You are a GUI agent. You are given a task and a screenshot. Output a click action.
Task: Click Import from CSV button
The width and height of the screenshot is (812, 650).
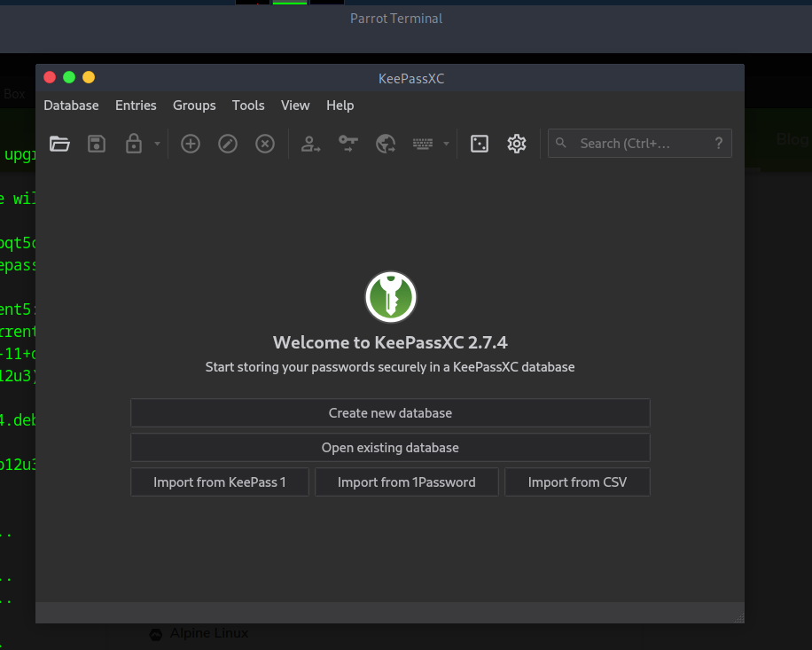[x=577, y=482]
